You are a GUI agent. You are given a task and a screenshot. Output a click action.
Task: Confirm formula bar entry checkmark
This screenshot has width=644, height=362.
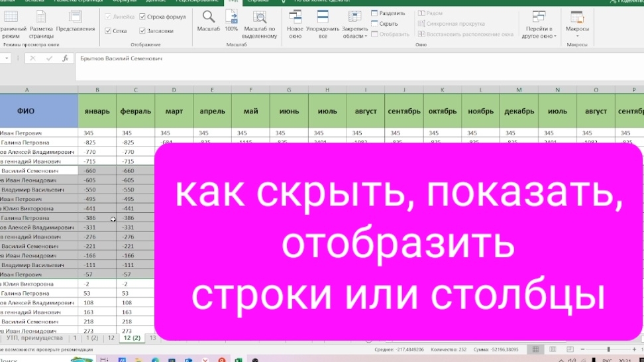(x=49, y=58)
